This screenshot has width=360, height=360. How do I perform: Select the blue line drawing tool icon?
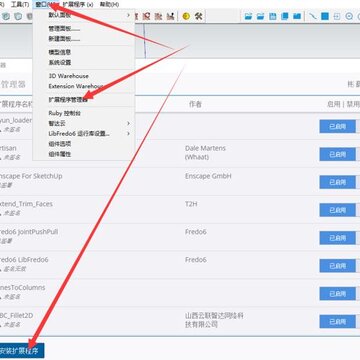(313, 16)
